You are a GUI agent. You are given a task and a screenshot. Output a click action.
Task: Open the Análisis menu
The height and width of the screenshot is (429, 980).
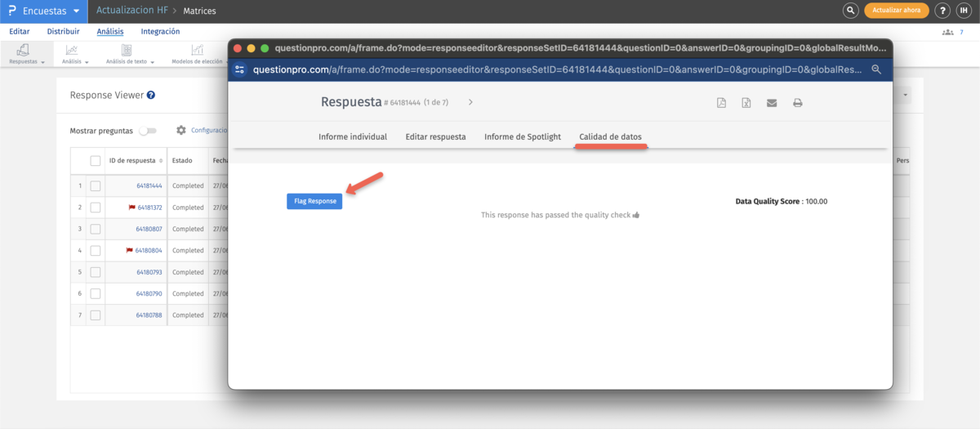click(110, 32)
